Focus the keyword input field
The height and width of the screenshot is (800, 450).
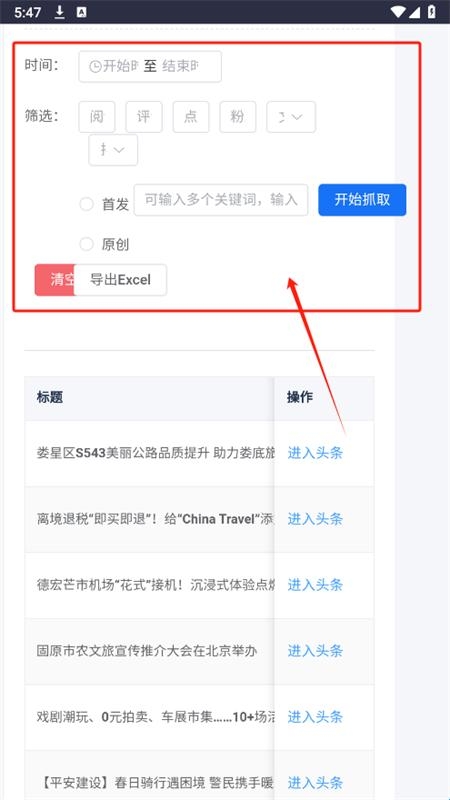click(x=221, y=199)
